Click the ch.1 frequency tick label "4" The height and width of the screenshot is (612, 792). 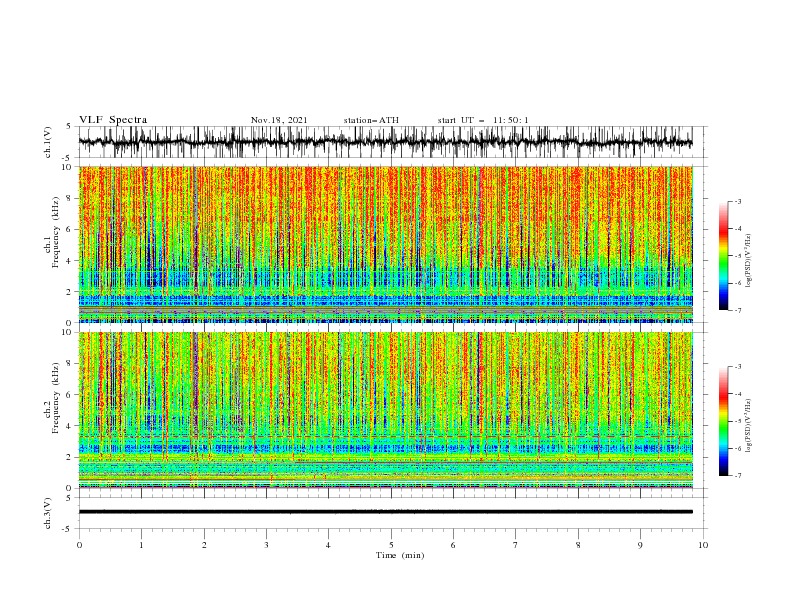(71, 261)
